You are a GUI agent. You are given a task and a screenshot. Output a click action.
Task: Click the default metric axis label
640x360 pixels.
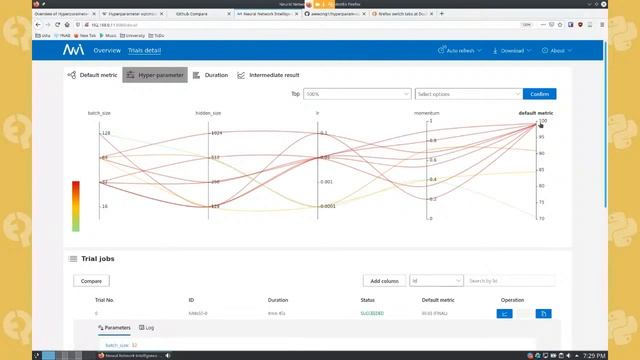click(x=536, y=113)
